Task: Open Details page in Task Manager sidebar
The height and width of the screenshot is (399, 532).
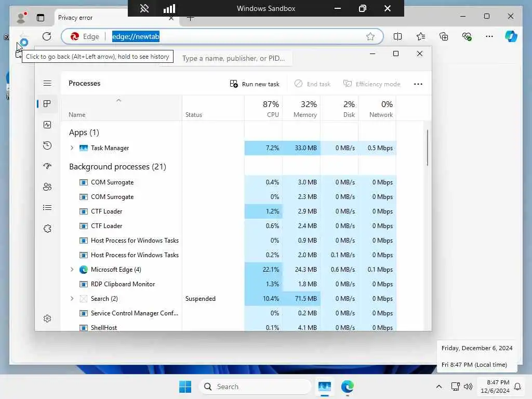Action: 47,208
